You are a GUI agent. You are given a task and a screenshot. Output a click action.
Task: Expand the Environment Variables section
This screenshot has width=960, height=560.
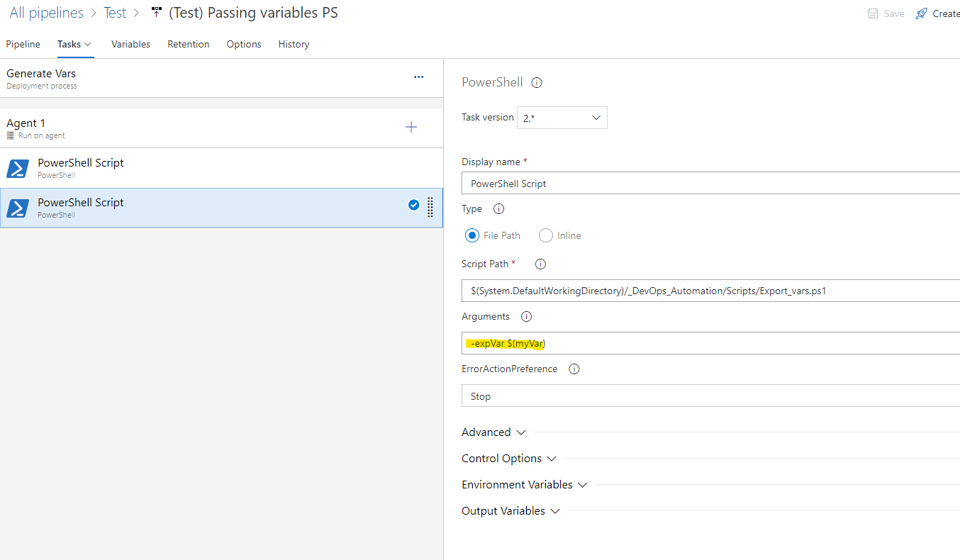click(x=525, y=485)
